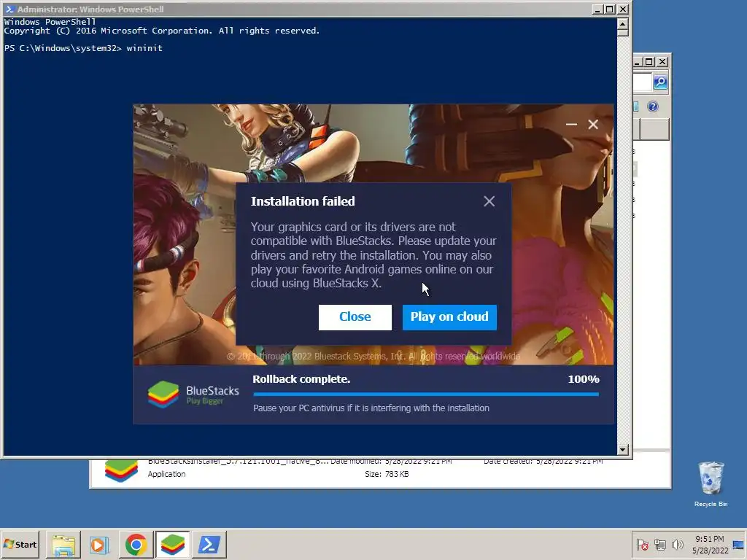Screen dimensions: 747x560
Task: Open the volume speaker tray icon
Action: point(677,544)
